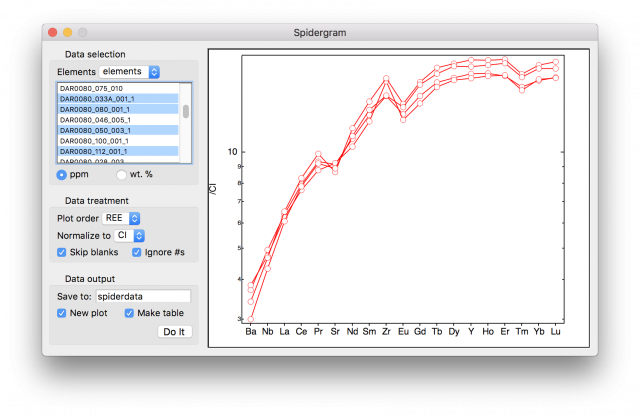Click the Zr axis label

(x=386, y=331)
